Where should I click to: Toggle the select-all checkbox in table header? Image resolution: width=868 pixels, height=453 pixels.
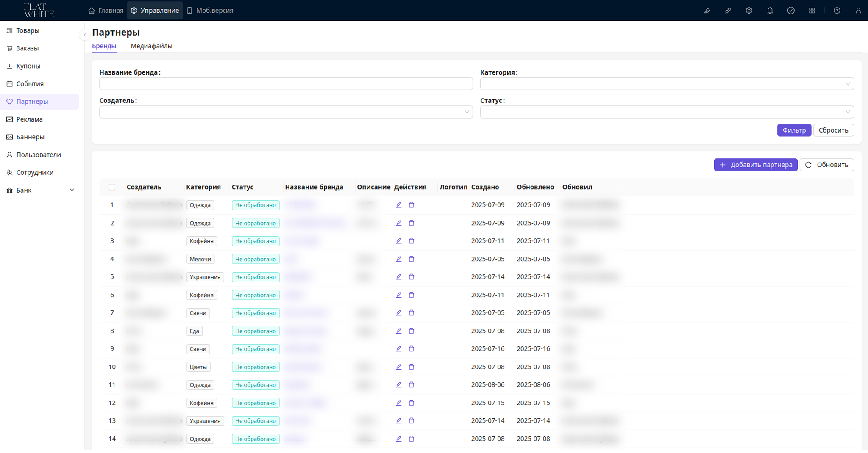[x=112, y=187]
